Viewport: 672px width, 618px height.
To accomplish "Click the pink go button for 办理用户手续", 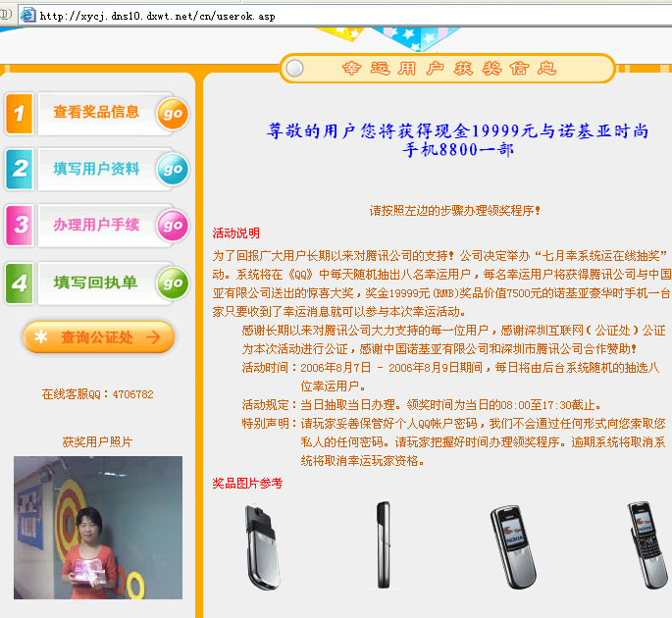I will coord(173,226).
